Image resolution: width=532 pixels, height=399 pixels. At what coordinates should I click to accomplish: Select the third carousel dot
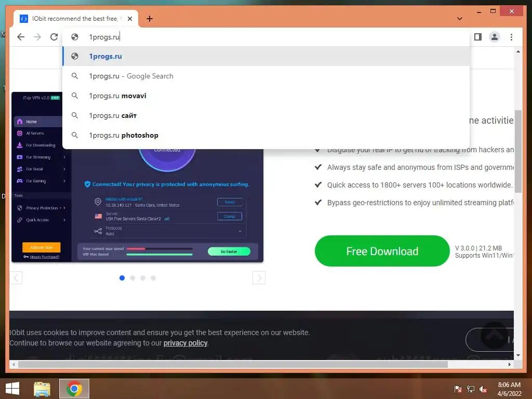coord(143,278)
